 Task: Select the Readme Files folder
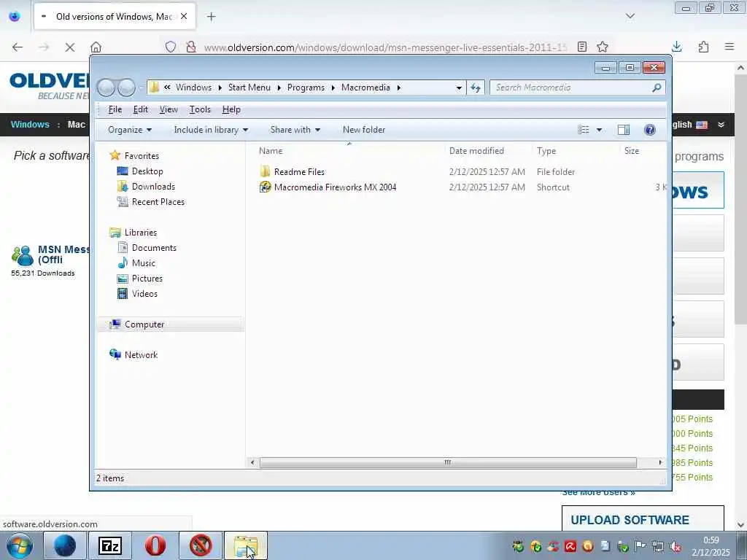299,172
